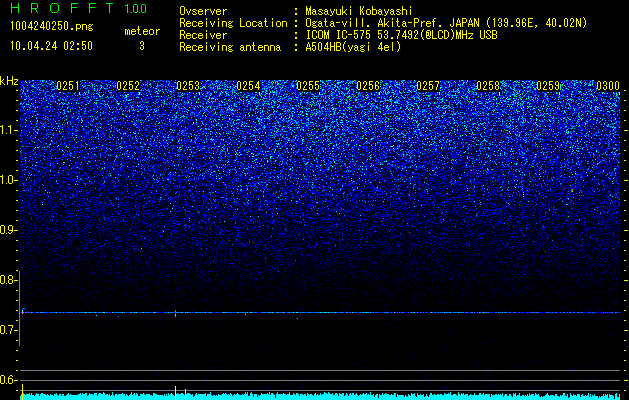Select the filename 1004240250.png
The width and height of the screenshot is (629, 400).
52,26
